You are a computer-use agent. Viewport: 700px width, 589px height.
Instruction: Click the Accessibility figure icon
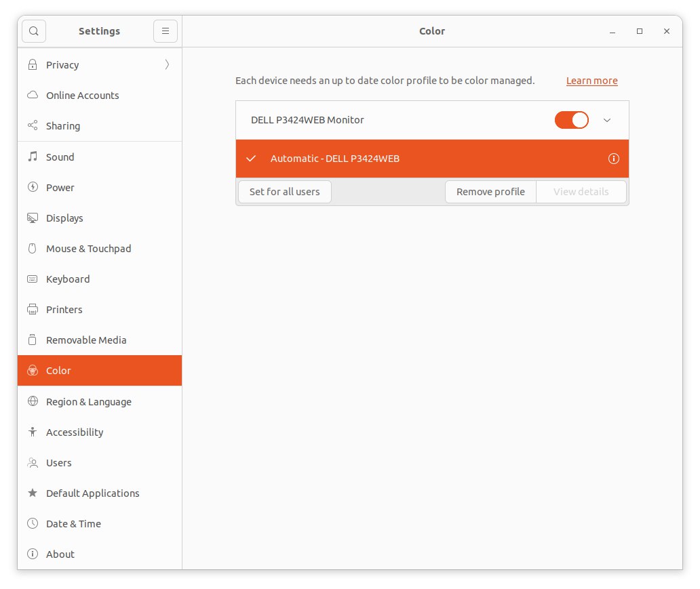[x=33, y=432]
